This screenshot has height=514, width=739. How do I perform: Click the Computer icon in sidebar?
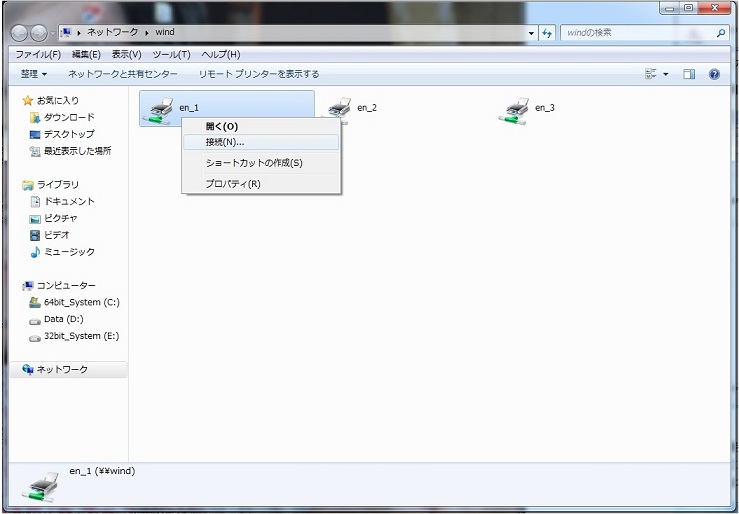28,286
